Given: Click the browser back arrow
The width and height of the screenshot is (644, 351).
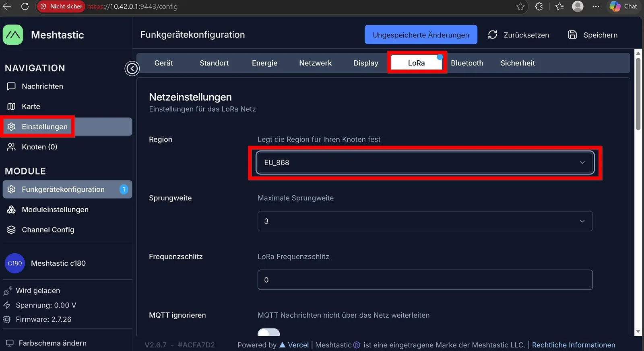Looking at the screenshot, I should click(x=7, y=6).
